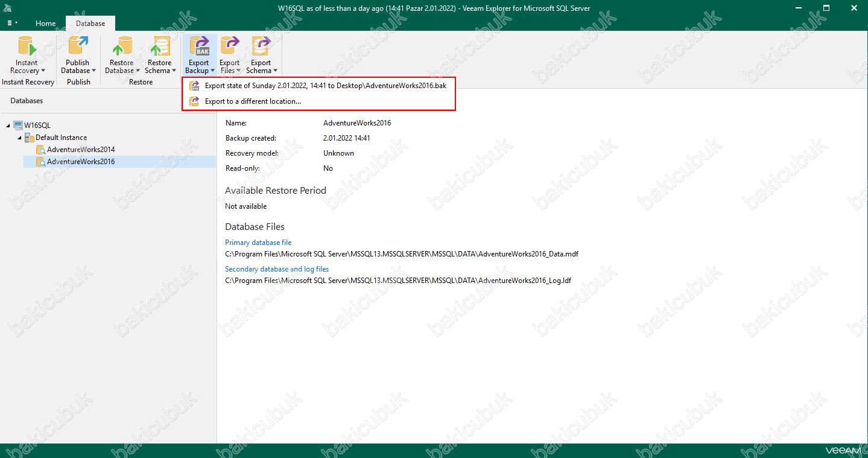Click the Available Restore Period heading
This screenshot has height=458, width=868.
click(276, 191)
